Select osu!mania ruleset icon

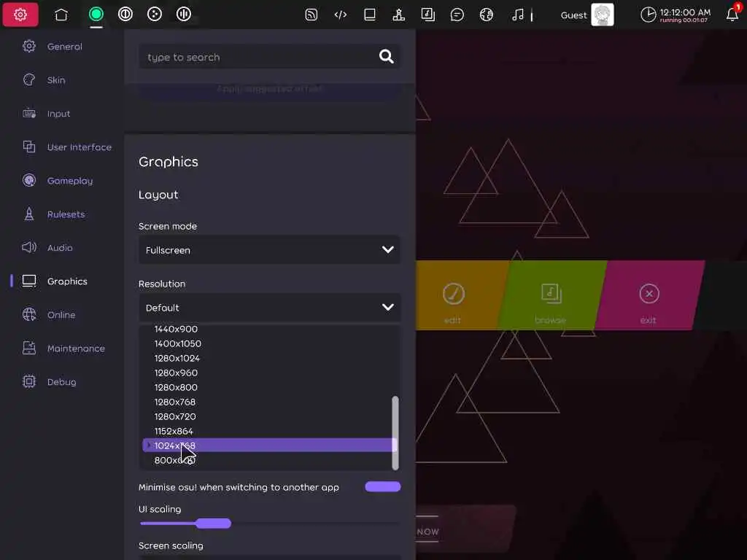pos(183,15)
